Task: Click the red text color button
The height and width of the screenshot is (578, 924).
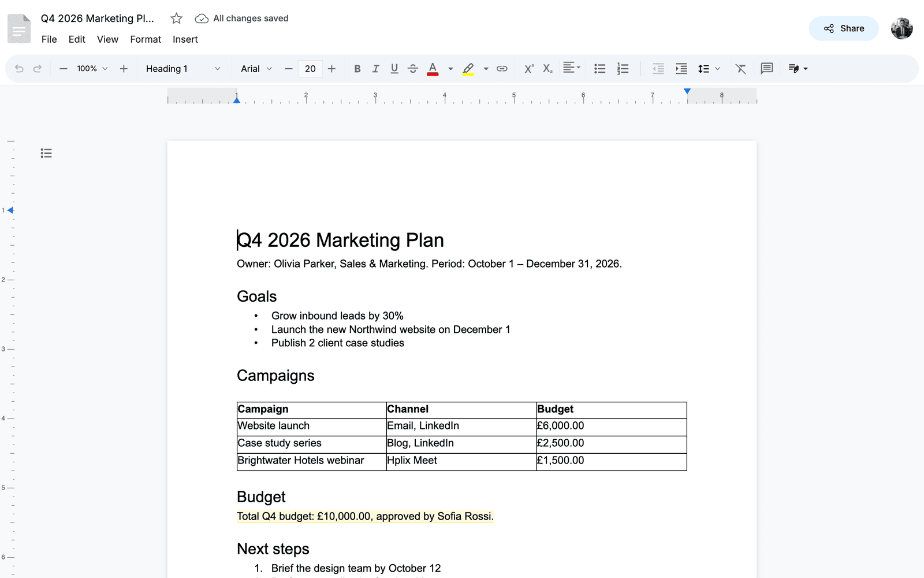Action: tap(433, 69)
